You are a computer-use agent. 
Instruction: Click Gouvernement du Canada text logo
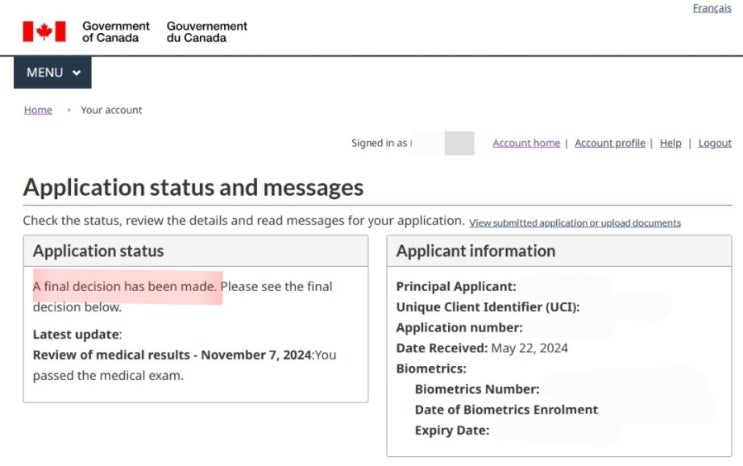point(207,31)
